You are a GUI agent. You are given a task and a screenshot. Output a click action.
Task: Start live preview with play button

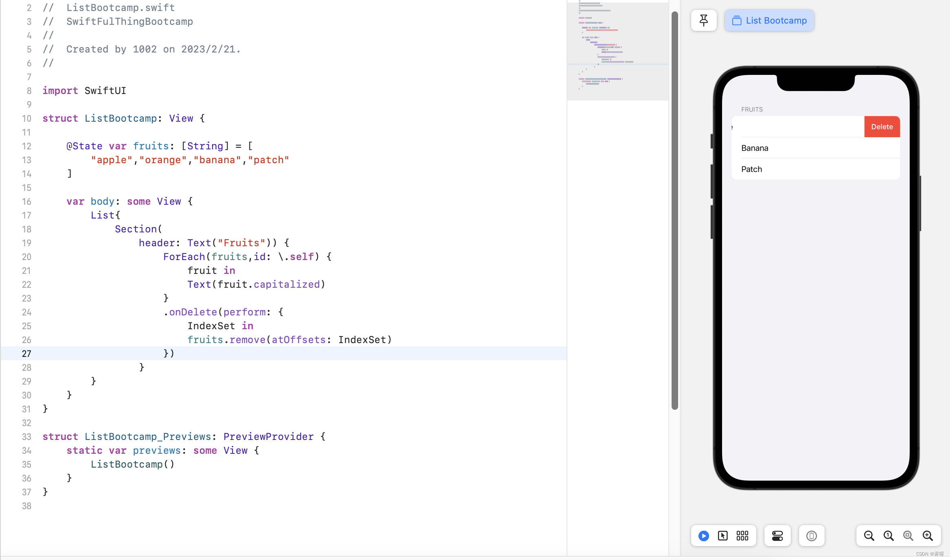click(x=704, y=536)
